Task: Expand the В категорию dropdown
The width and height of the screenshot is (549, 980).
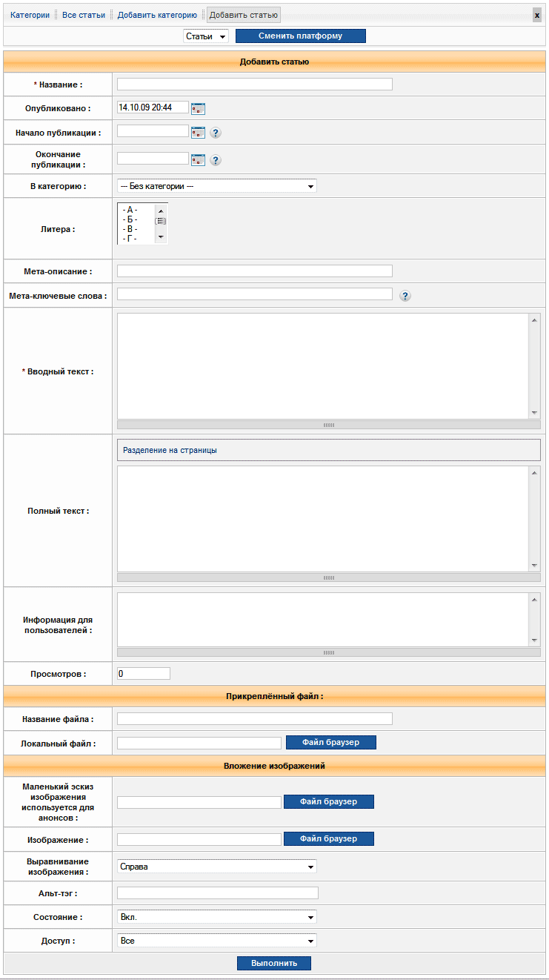Action: point(216,186)
